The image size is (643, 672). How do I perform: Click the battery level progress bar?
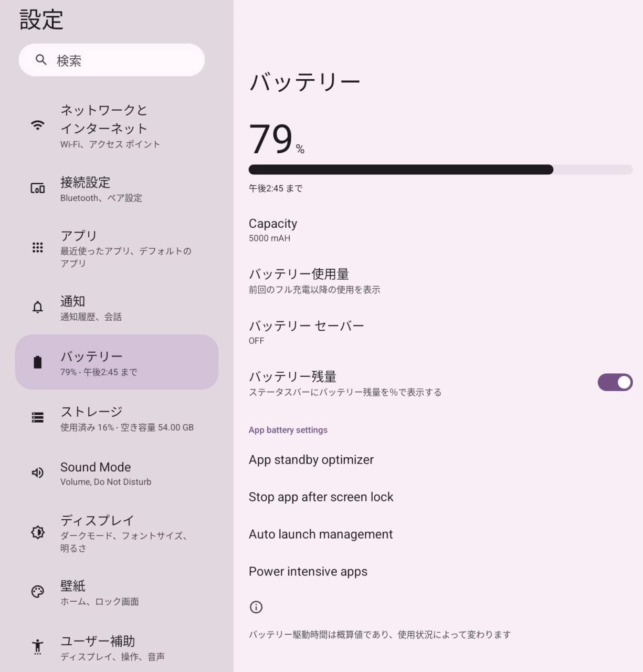tap(440, 170)
